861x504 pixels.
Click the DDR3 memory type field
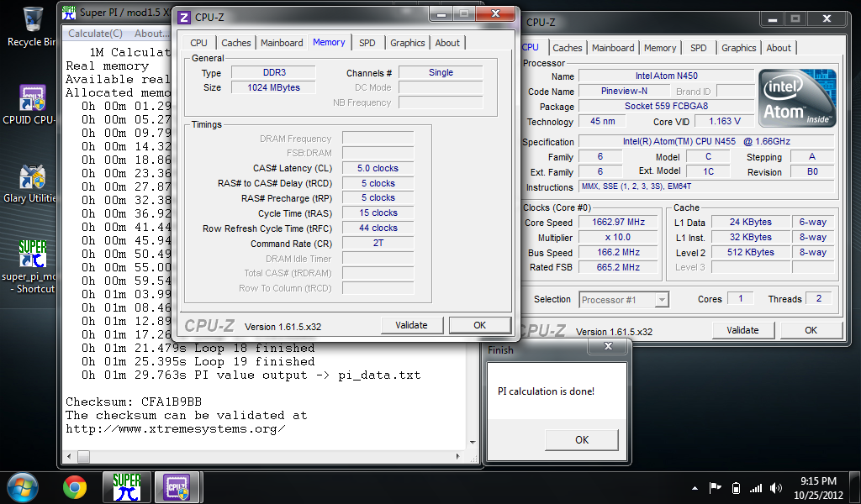click(x=273, y=72)
